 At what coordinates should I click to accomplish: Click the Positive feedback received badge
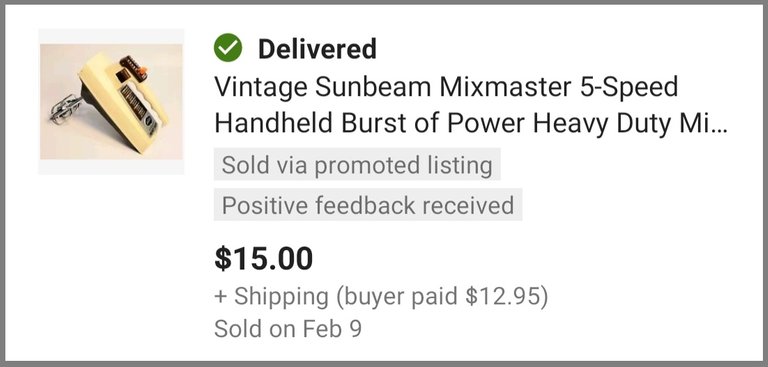tap(368, 205)
